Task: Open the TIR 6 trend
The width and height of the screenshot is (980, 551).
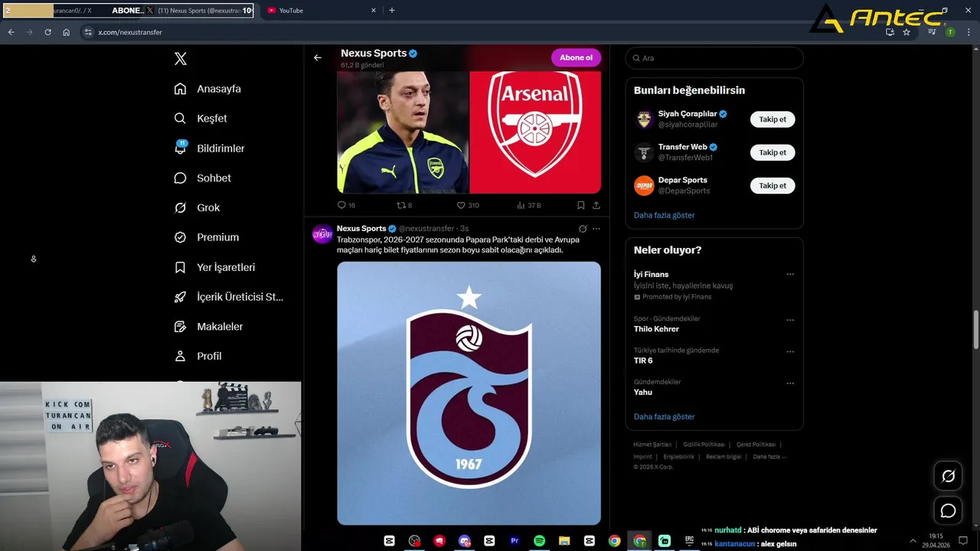Action: (714, 355)
